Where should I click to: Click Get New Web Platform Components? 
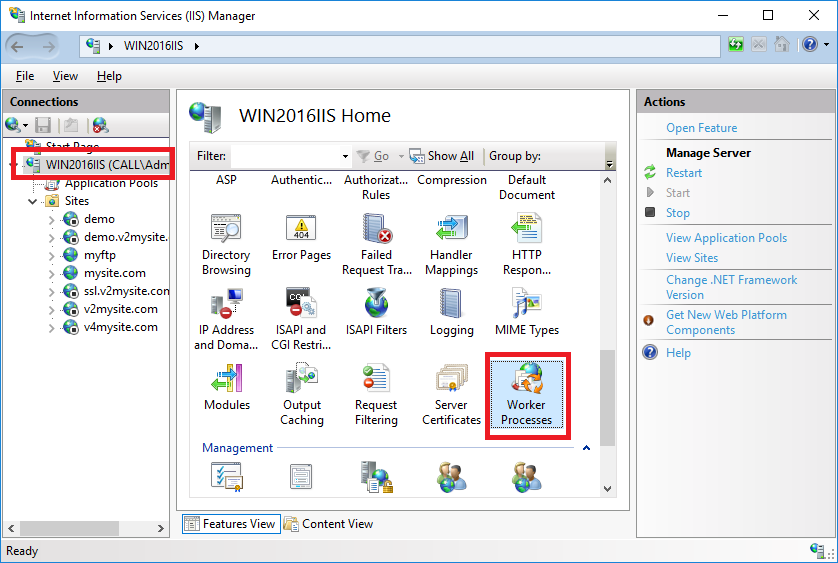[726, 322]
